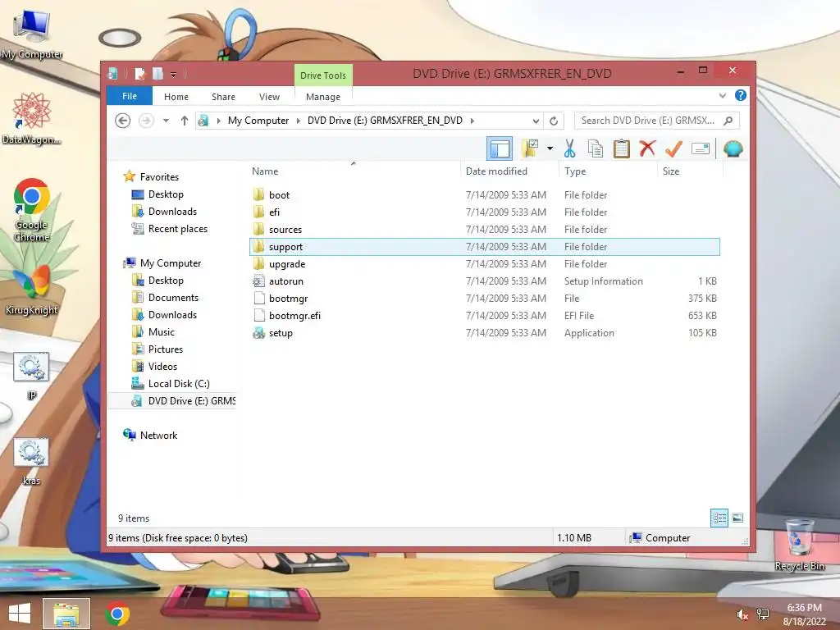840x630 pixels.
Task: Open Pictures in the navigation pane
Action: (x=166, y=349)
